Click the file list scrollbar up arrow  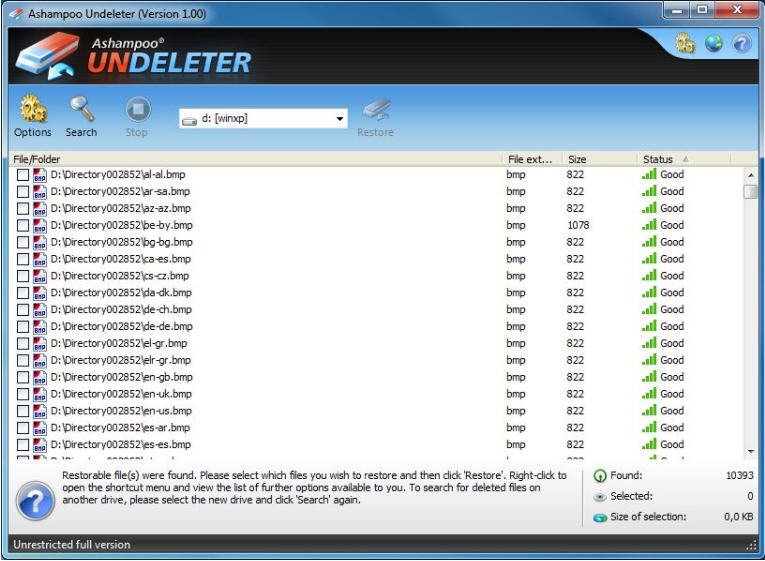point(751,175)
